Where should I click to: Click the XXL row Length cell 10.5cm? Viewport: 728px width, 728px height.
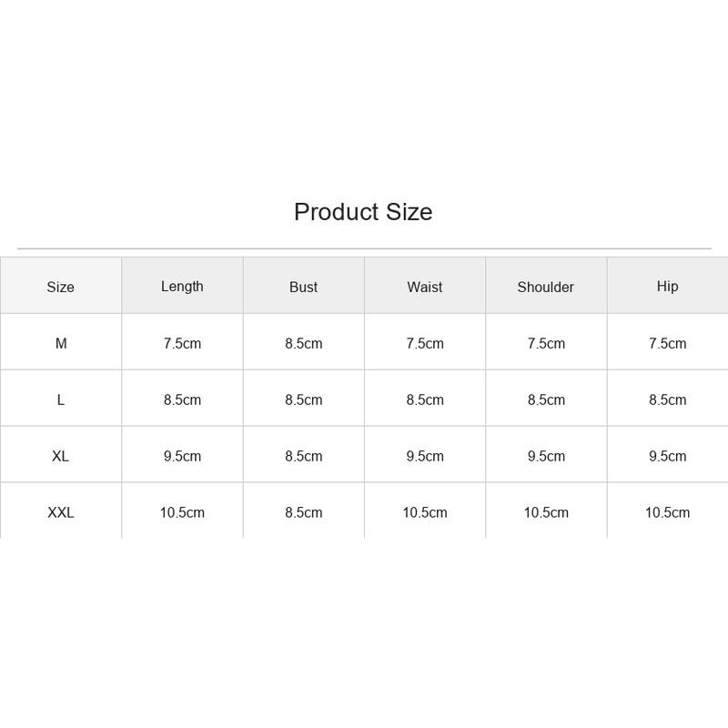tap(182, 512)
